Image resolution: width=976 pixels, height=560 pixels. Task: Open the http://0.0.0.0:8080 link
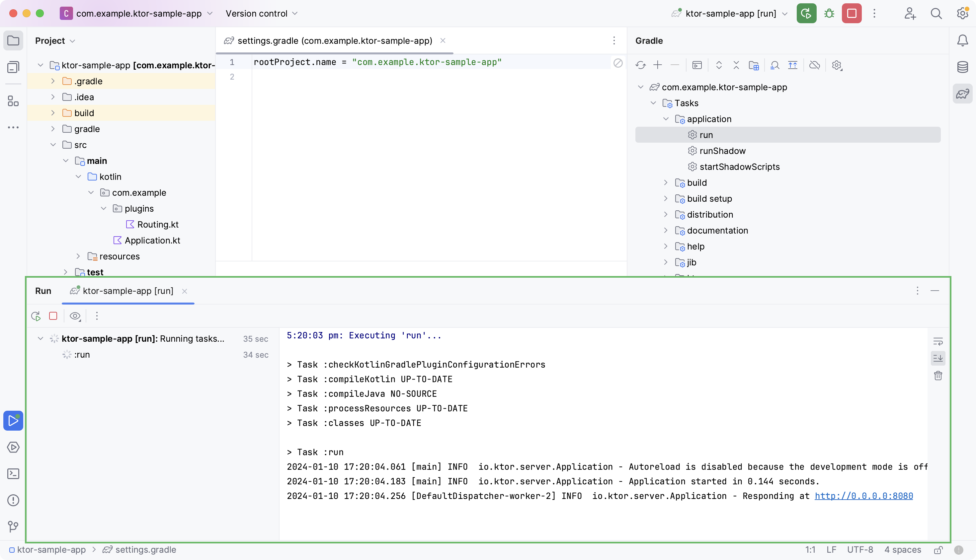tap(863, 496)
